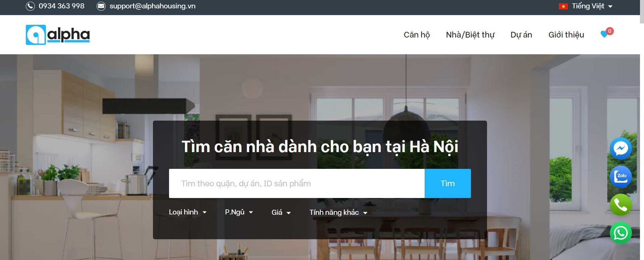Click the support@alphahousing.vn email link
The height and width of the screenshot is (260, 644).
pos(153,6)
